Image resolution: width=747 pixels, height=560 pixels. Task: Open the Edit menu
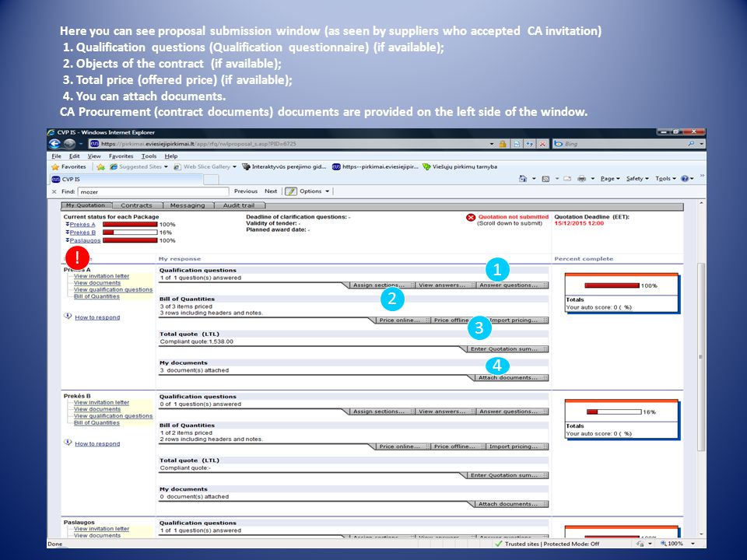click(75, 156)
